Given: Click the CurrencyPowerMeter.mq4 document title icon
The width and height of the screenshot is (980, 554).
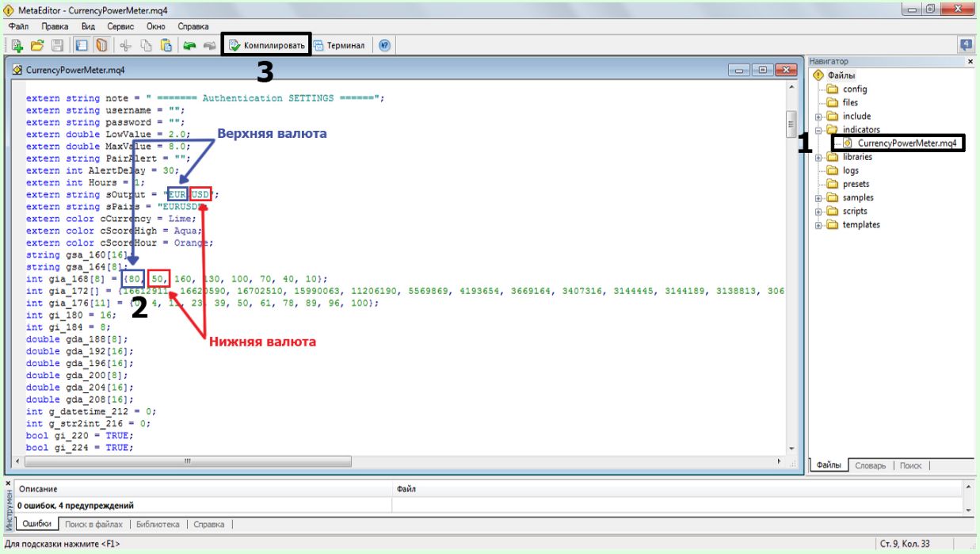Looking at the screenshot, I should tap(17, 70).
